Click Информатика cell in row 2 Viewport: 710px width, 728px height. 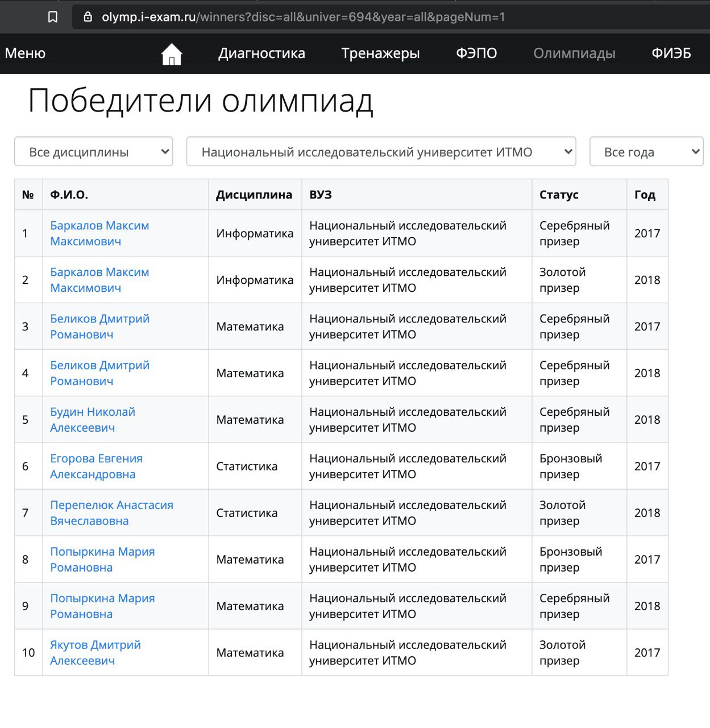pyautogui.click(x=255, y=280)
